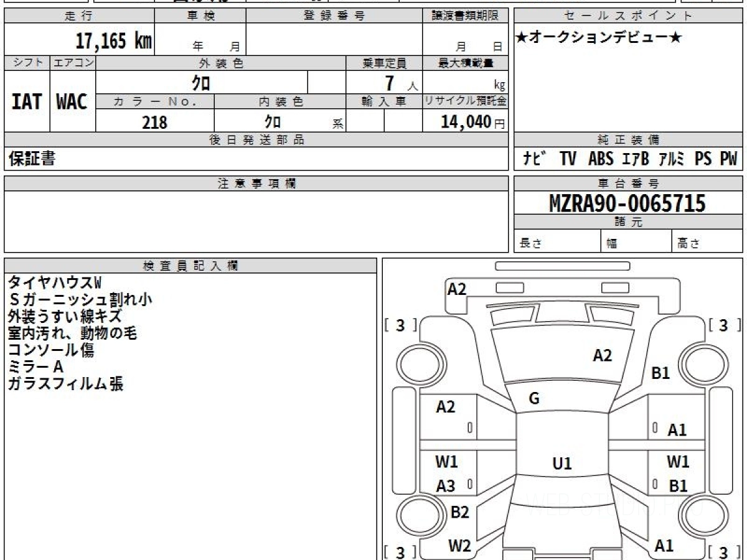Select the A2 mark on the hood

[603, 355]
